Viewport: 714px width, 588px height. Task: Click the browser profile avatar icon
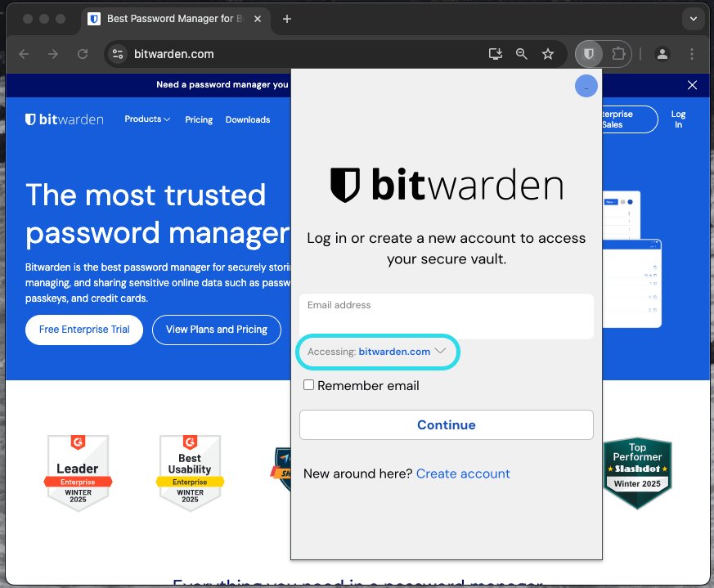(x=662, y=53)
